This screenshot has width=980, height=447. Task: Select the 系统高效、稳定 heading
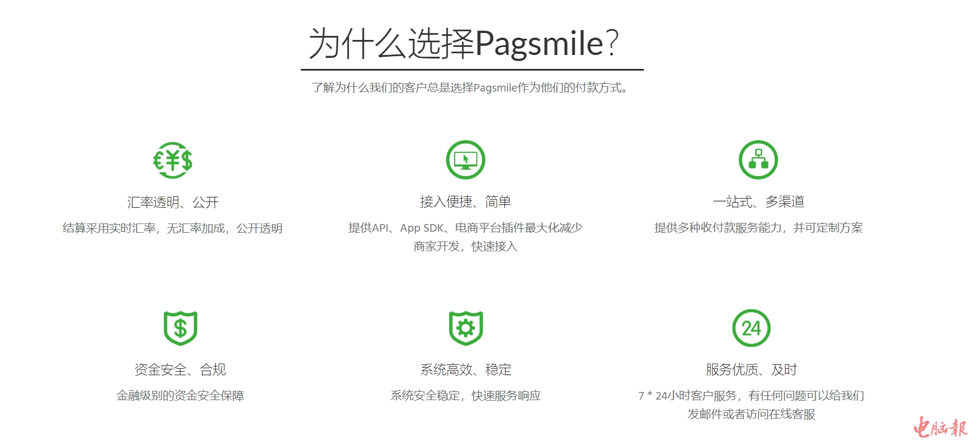pos(465,369)
